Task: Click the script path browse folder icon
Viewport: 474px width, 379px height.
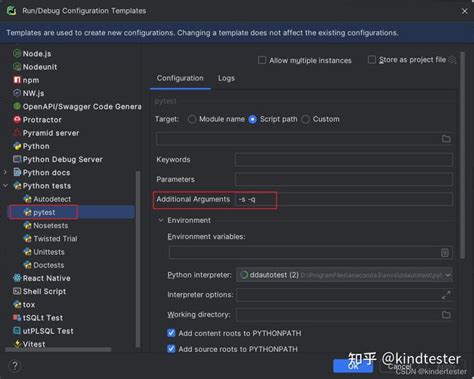Action: tap(446, 139)
